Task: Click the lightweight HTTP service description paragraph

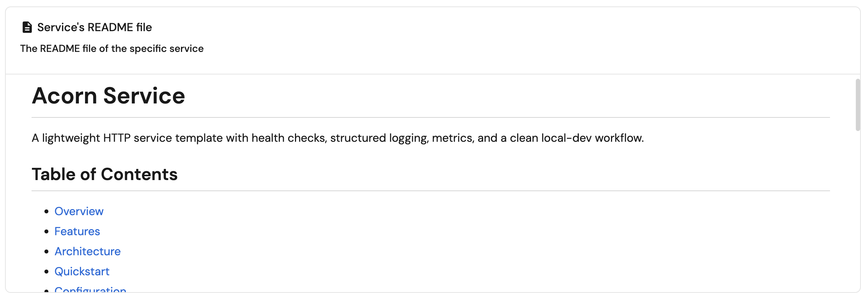Action: (338, 138)
